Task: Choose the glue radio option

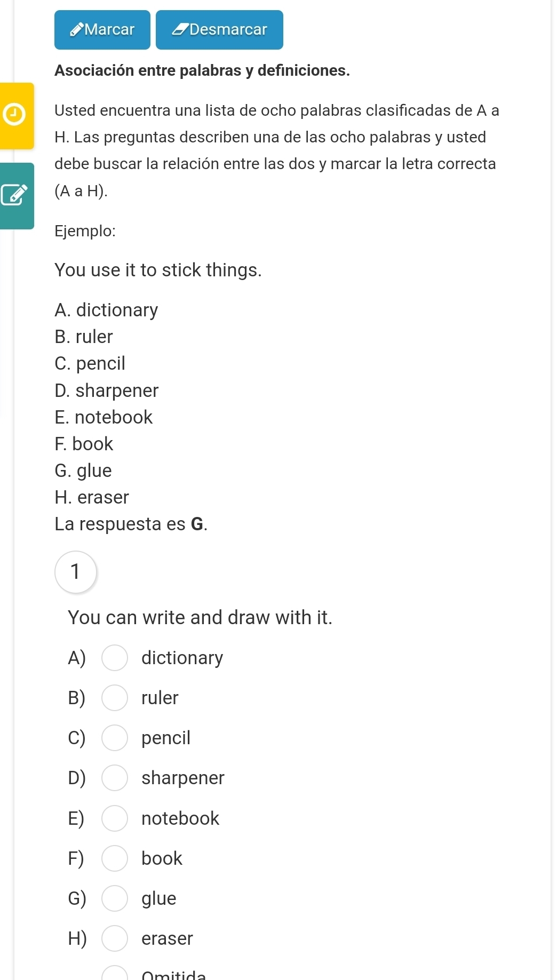Action: 115,898
